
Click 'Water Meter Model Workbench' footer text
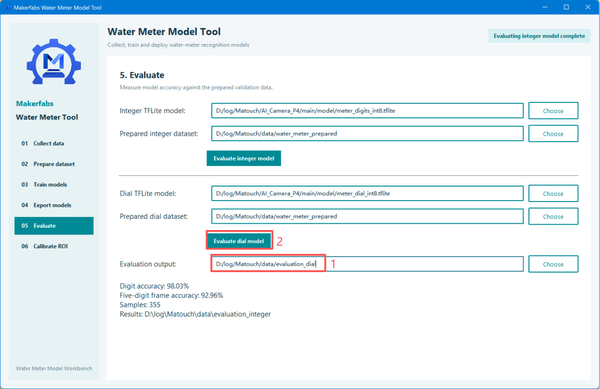(54, 368)
